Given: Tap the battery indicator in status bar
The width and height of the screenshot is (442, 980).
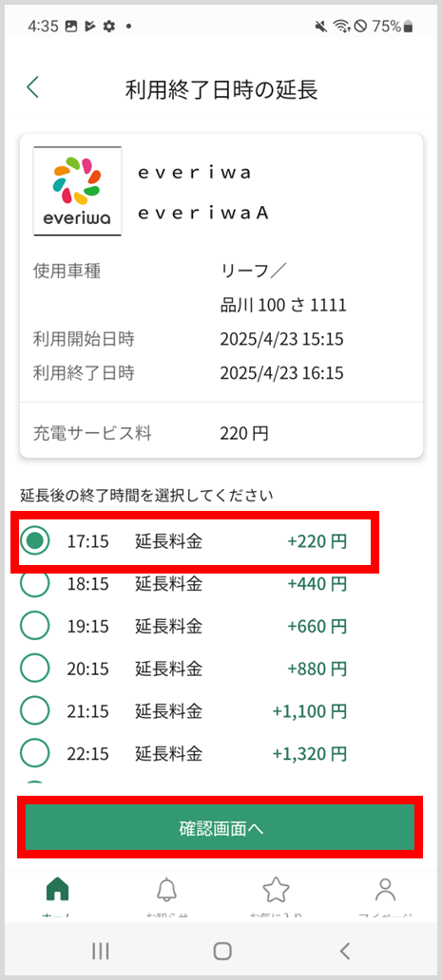Looking at the screenshot, I should [x=409, y=27].
